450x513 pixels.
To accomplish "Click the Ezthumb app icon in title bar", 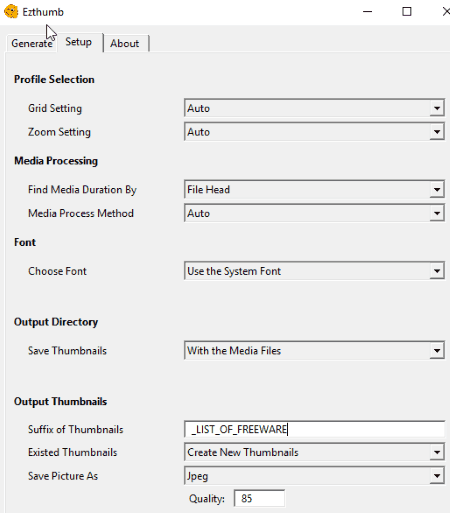I will coord(11,12).
